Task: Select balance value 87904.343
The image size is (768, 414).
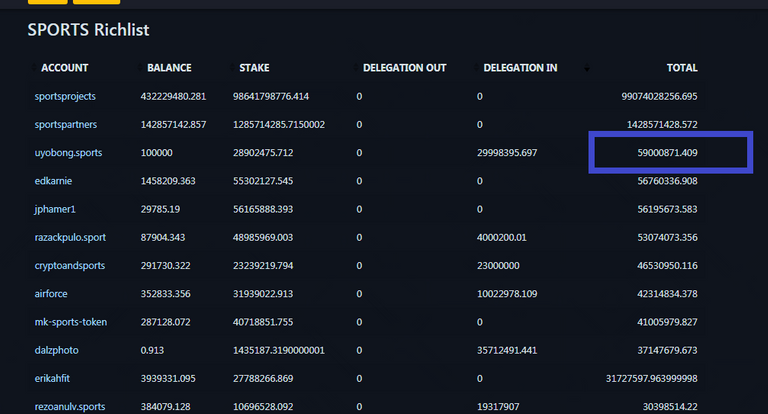Action: 163,238
